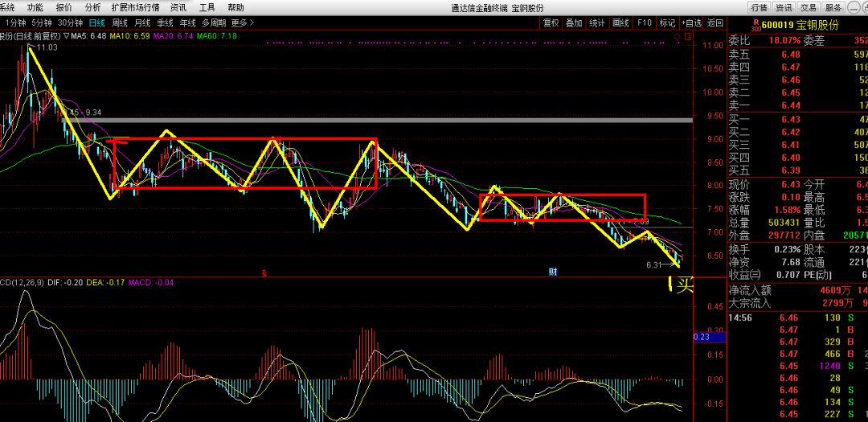Switch to 周线 weekly chart period
Image resolution: width=868 pixels, height=422 pixels.
coord(119,23)
